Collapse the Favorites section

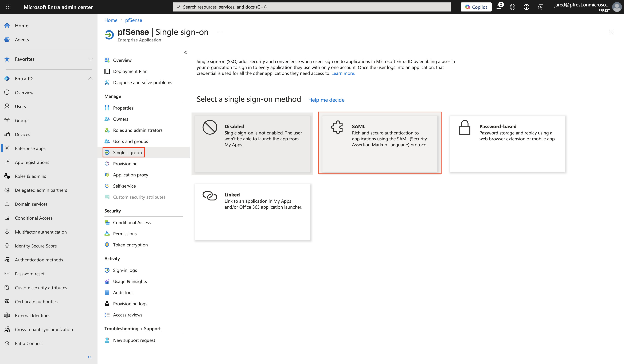pyautogui.click(x=90, y=59)
